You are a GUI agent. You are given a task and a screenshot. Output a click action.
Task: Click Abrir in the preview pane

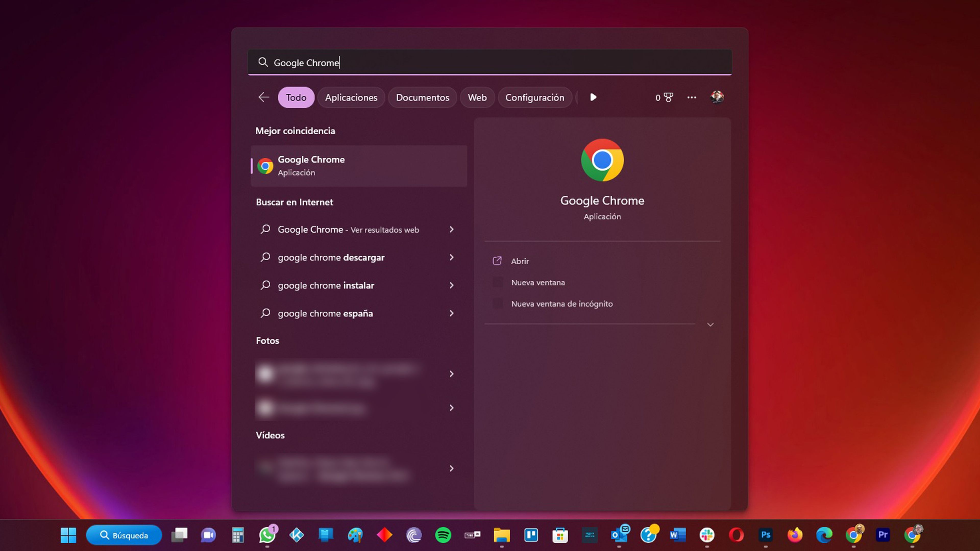520,261
